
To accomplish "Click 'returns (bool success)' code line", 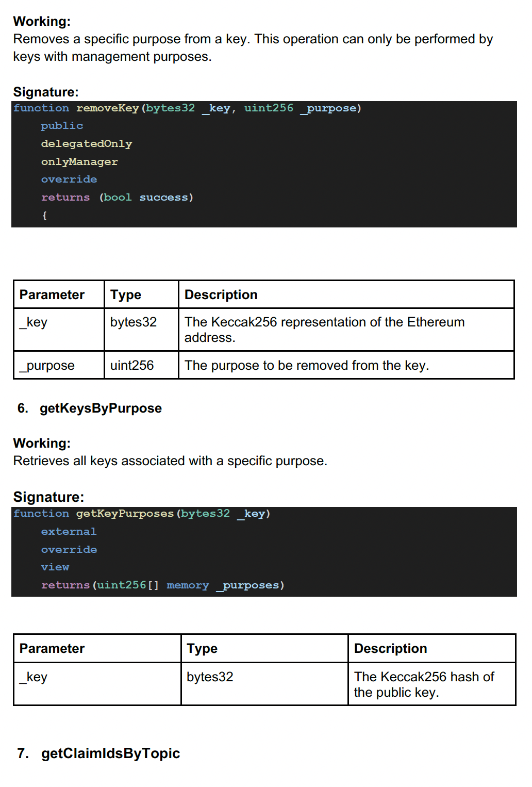I will (x=117, y=198).
